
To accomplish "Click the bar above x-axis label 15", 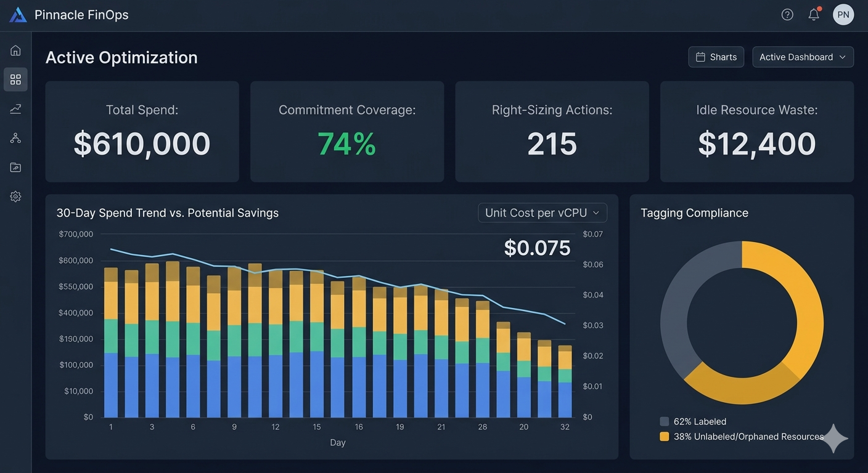I will point(317,344).
